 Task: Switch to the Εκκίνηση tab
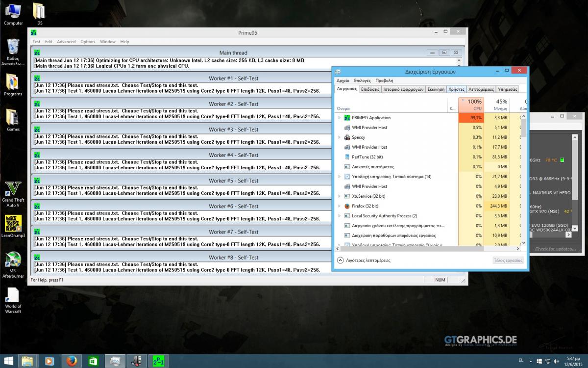coord(436,89)
